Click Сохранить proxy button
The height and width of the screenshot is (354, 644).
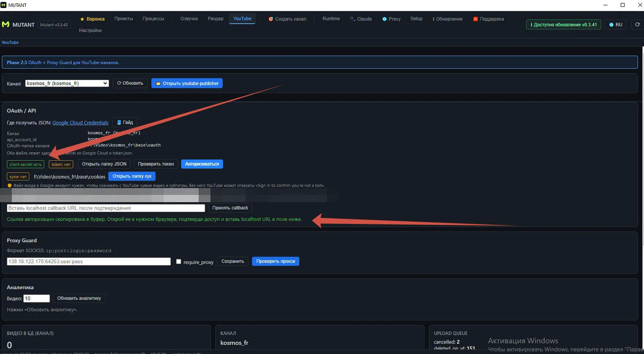233,261
